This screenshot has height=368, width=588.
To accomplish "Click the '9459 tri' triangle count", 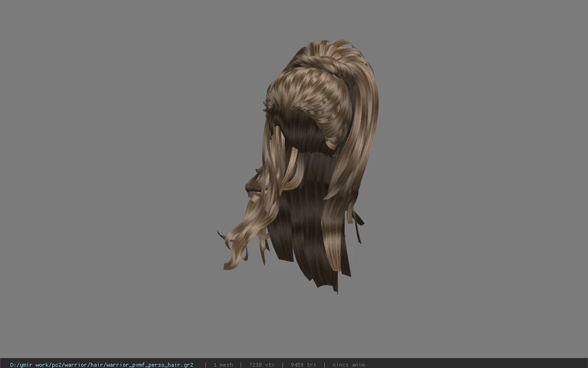I will pos(303,365).
